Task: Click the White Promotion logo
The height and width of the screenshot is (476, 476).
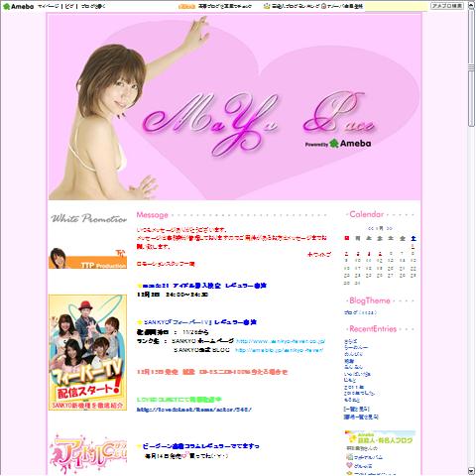Action: point(88,218)
